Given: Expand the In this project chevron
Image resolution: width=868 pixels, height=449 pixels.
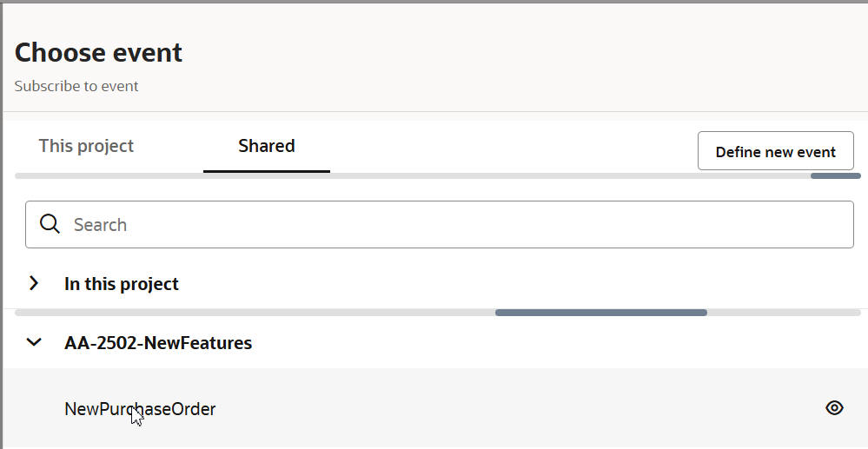Looking at the screenshot, I should coord(34,283).
